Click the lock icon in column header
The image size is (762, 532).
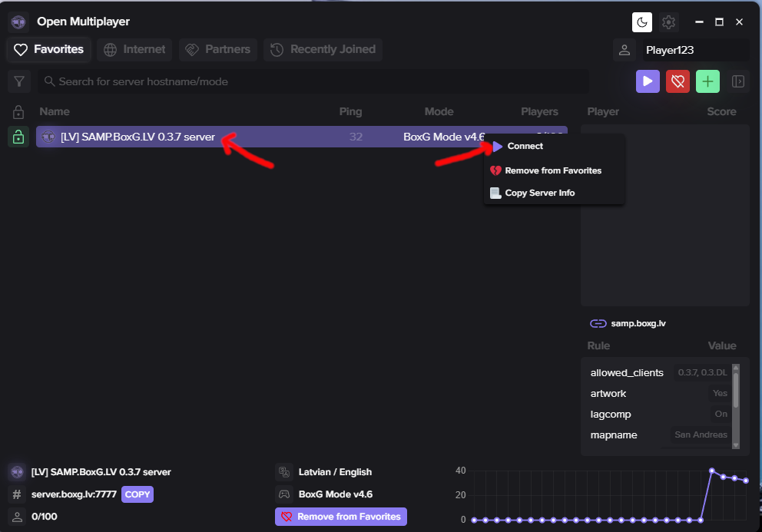(18, 112)
